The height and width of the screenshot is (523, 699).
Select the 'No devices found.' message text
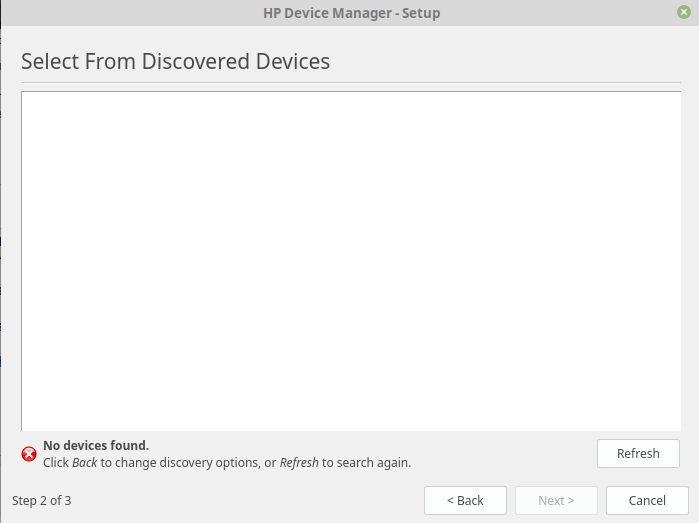[x=96, y=445]
